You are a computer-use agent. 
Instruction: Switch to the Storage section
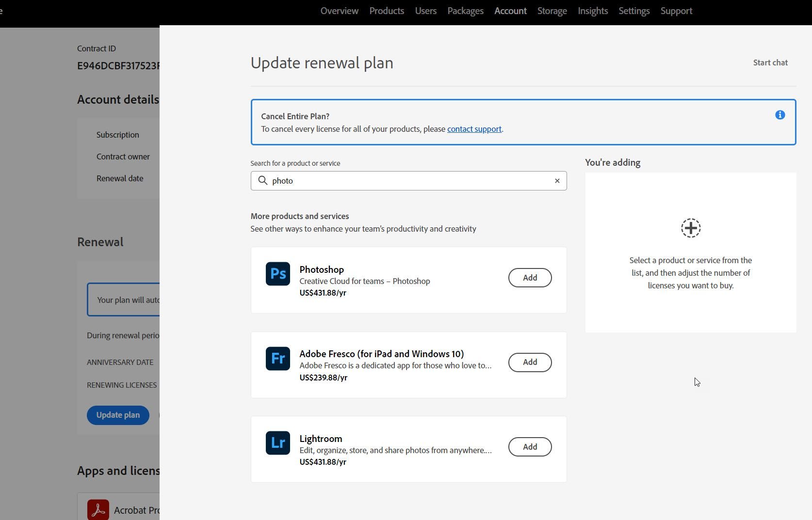tap(552, 11)
